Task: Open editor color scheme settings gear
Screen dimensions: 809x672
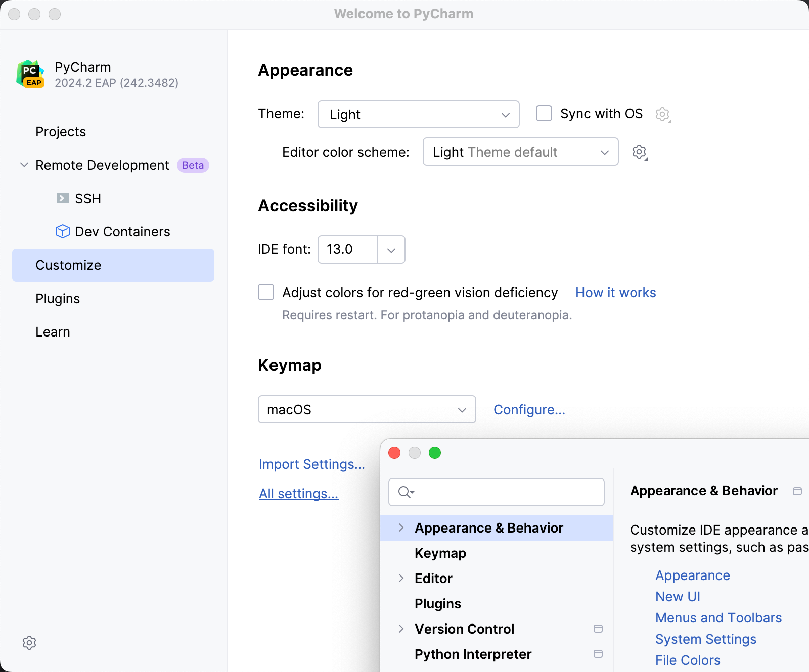Action: click(639, 152)
